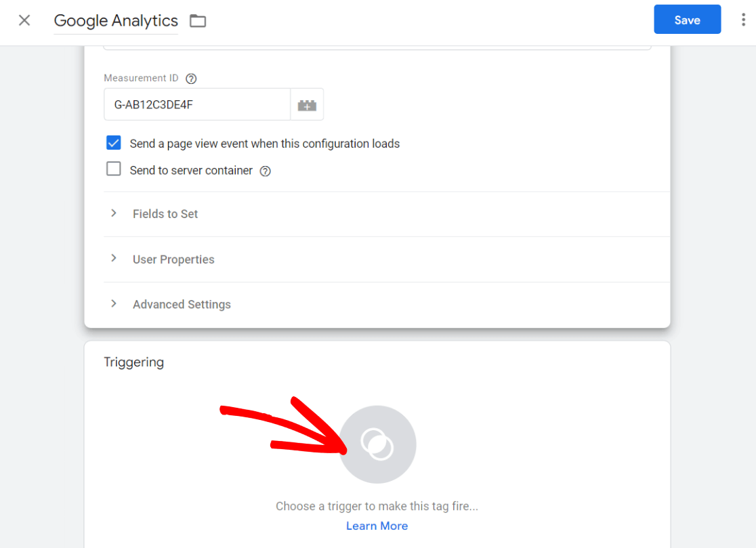This screenshot has height=548, width=756.
Task: Click the Google Analytics title to rename it
Action: [x=115, y=20]
